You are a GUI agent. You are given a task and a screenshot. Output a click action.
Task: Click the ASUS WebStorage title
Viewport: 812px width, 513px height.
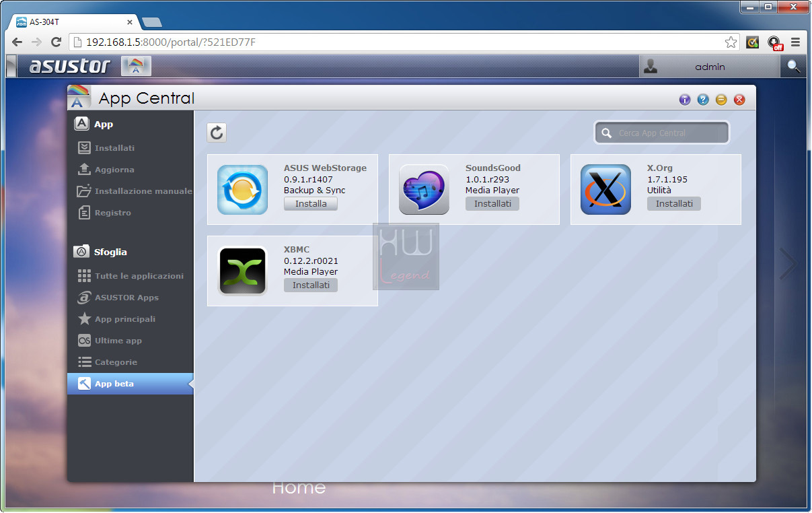tap(325, 168)
